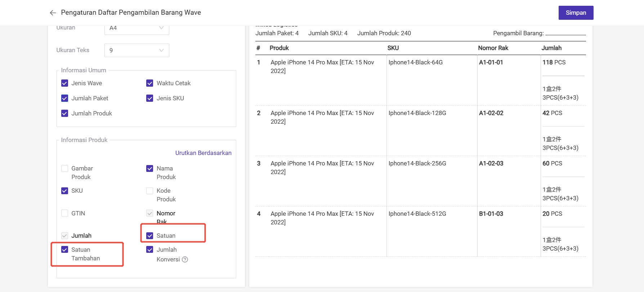
Task: Select SKU cell Iphone14-Black-128G
Action: pos(417,113)
